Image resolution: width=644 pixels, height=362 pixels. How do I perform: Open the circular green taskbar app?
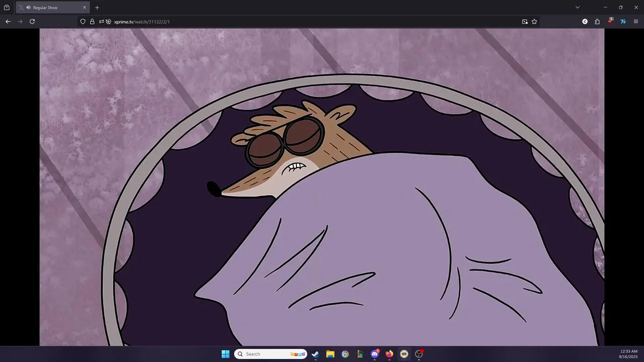[x=345, y=354]
